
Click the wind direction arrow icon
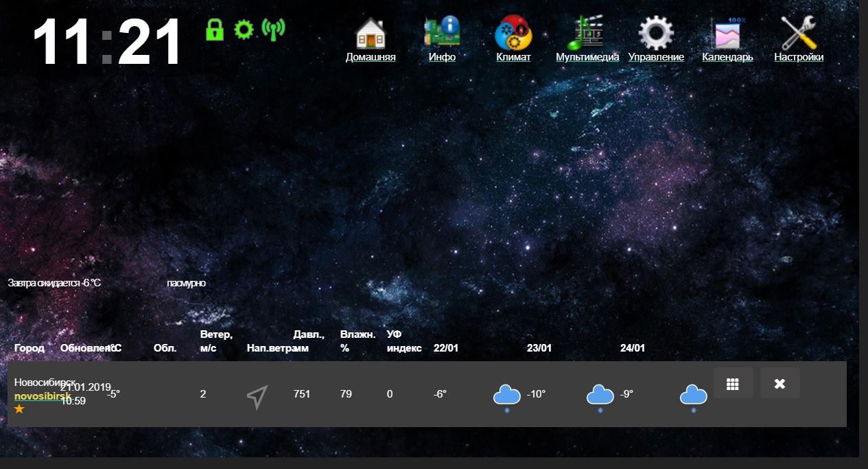pyautogui.click(x=257, y=397)
